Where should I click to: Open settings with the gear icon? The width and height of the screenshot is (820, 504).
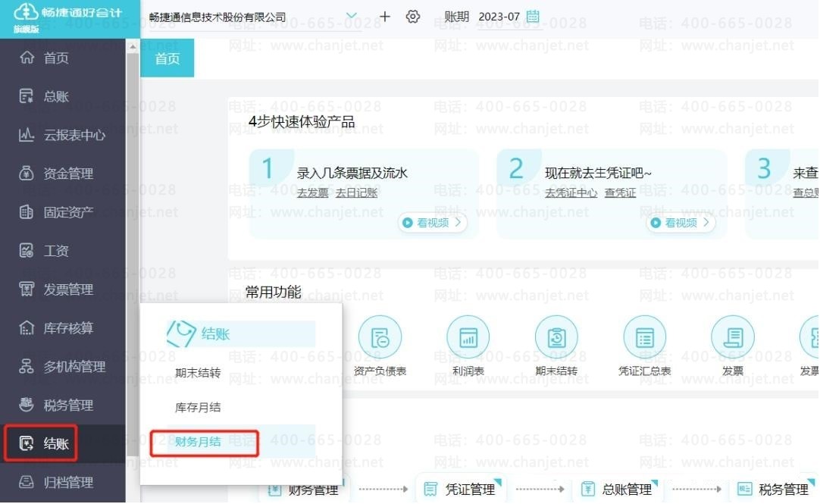[412, 17]
